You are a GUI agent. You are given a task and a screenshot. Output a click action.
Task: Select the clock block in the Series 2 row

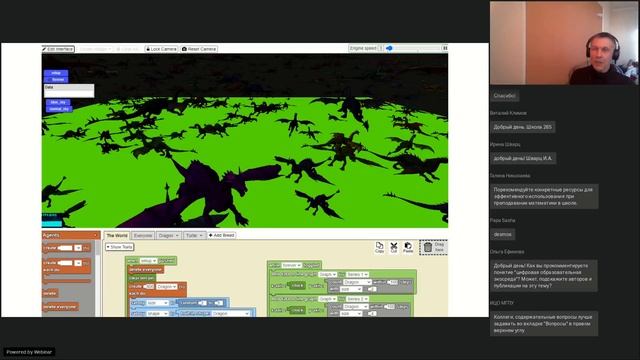297,310
